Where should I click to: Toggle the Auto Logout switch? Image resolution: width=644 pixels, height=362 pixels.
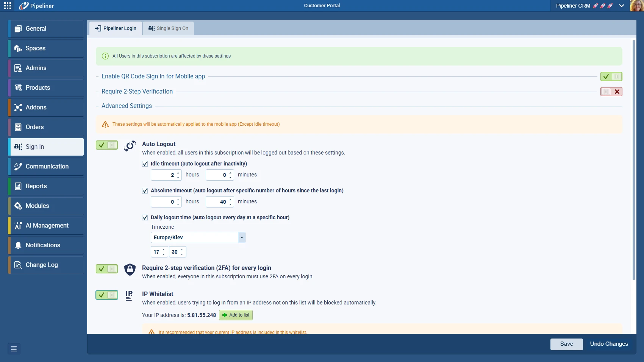click(x=107, y=145)
